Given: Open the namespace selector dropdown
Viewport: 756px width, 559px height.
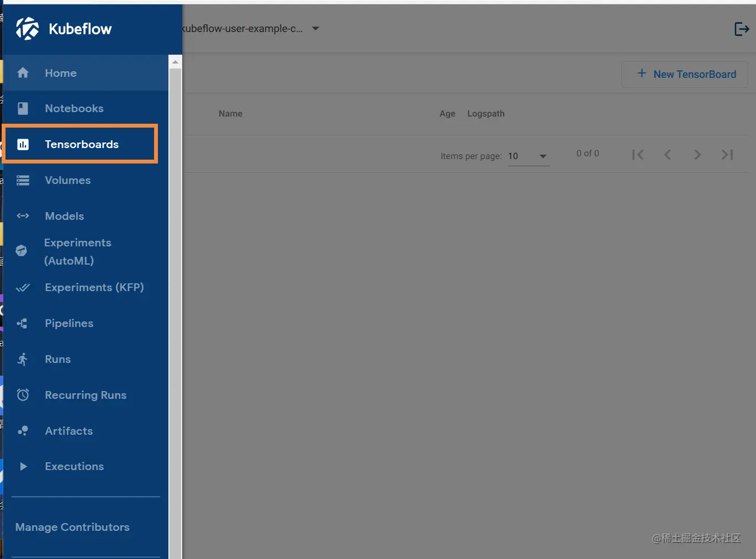Looking at the screenshot, I should coord(251,29).
